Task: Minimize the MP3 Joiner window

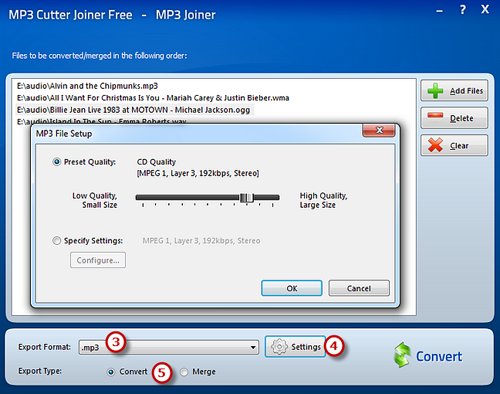Action: [x=440, y=12]
